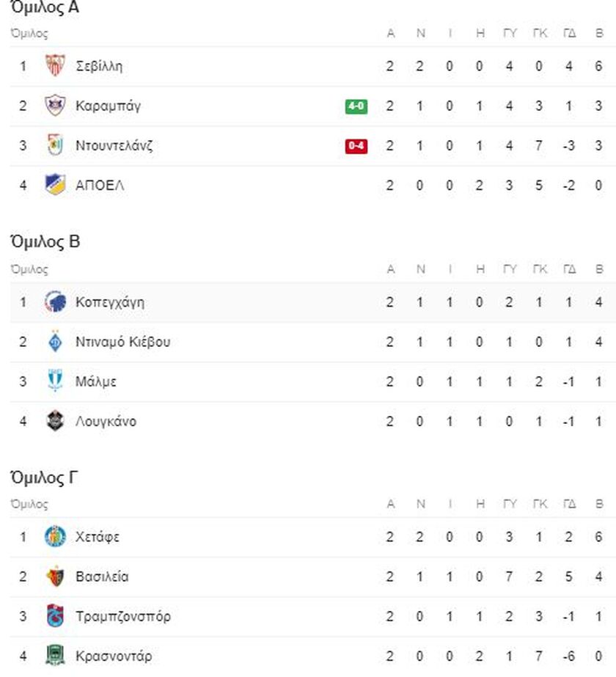Click the Λουγκάνο team logo
Screen dimensions: 616x677
(x=55, y=421)
